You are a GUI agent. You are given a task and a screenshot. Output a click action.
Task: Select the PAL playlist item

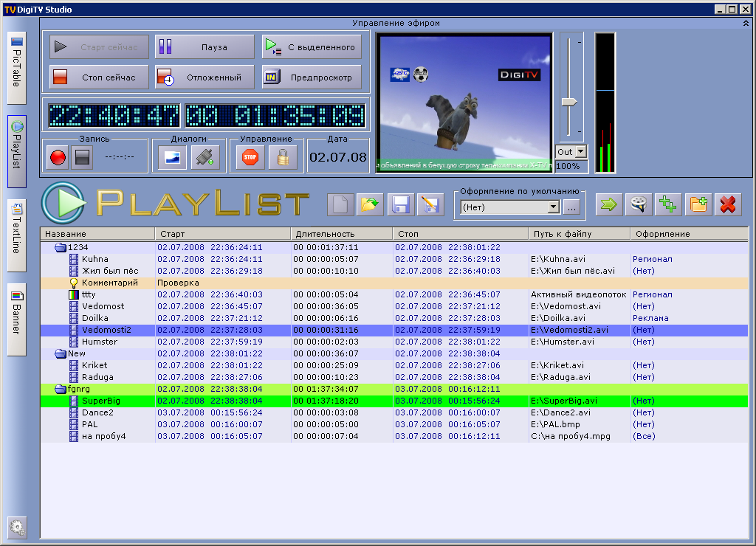click(394, 424)
